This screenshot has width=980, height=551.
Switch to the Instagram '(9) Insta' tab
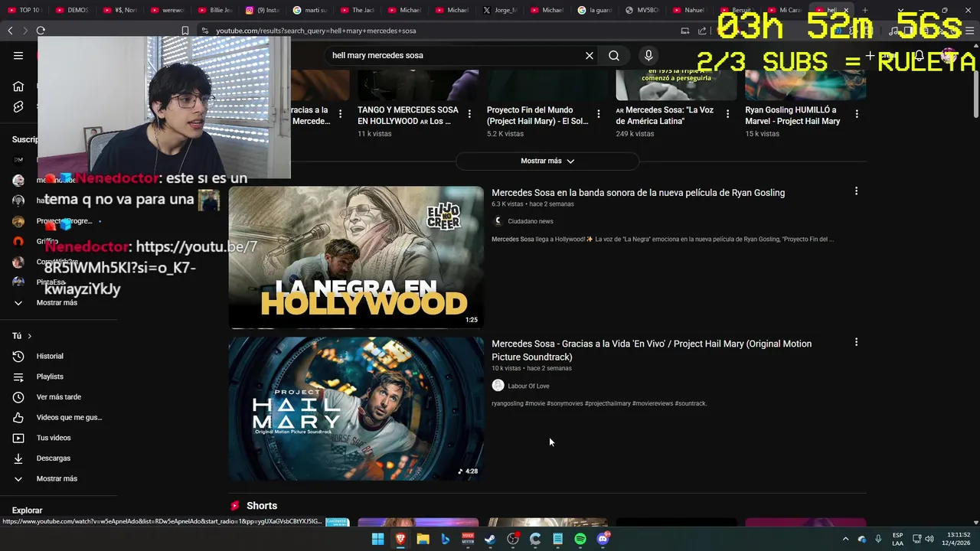(262, 10)
